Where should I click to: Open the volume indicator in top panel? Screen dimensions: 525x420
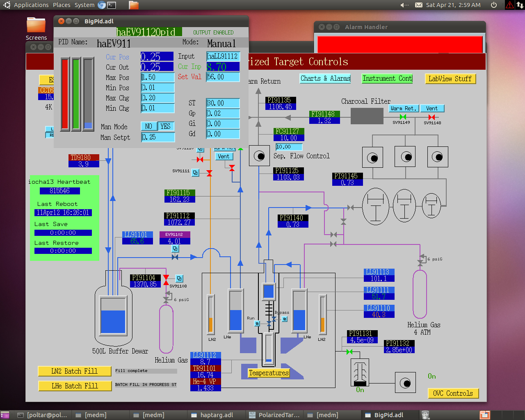(x=404, y=5)
